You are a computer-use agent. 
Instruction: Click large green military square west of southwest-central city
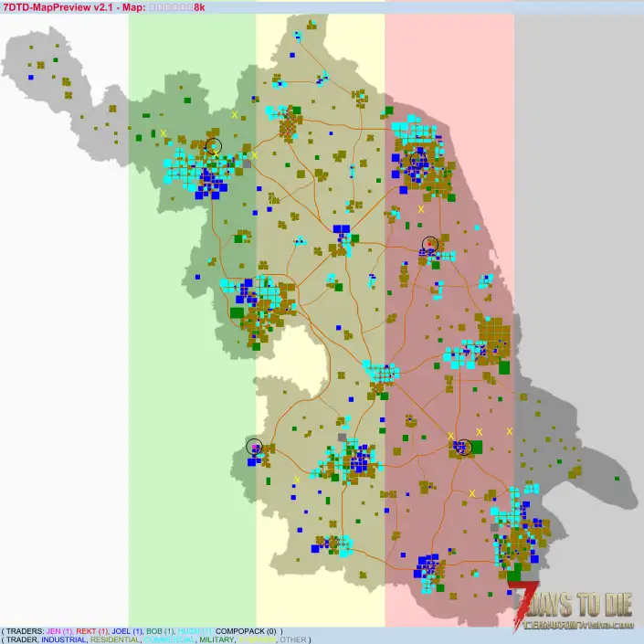pos(237,313)
